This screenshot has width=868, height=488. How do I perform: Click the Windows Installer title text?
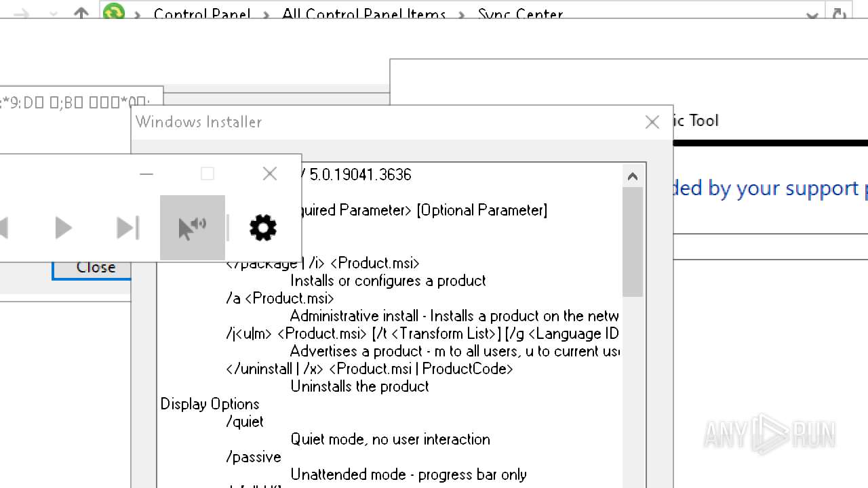199,122
